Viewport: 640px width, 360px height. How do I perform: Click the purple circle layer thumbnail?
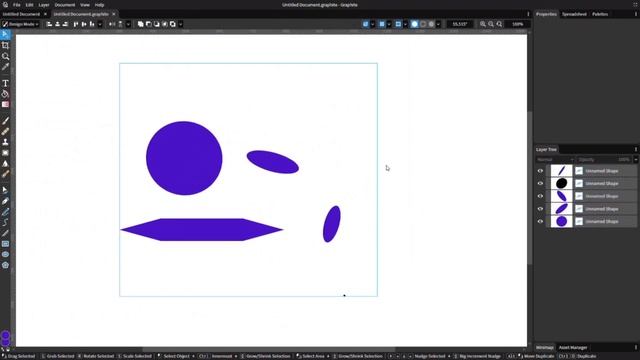pos(562,221)
